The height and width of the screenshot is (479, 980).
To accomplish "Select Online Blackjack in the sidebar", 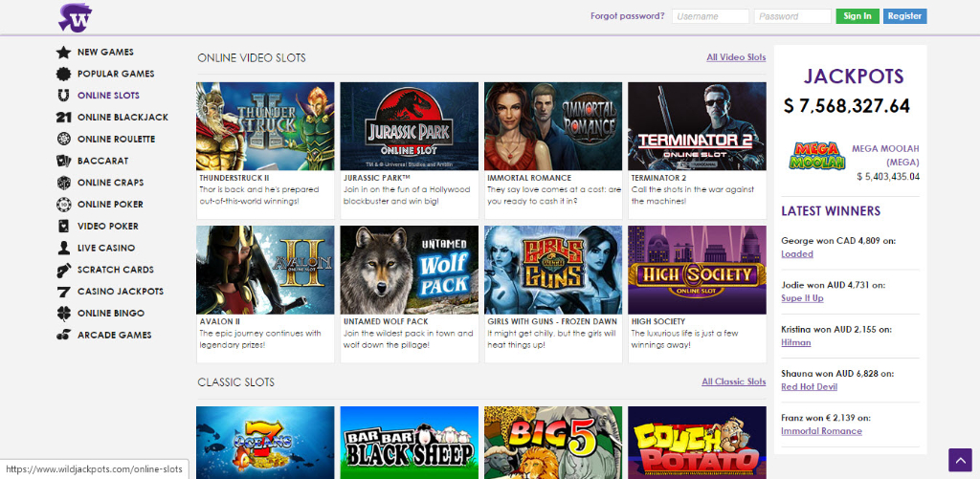I will 122,118.
